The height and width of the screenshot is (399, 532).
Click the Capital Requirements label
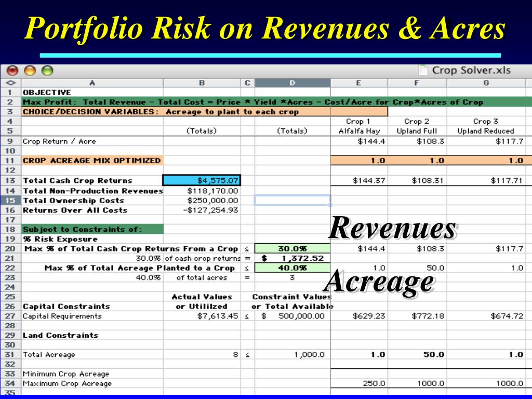click(62, 316)
